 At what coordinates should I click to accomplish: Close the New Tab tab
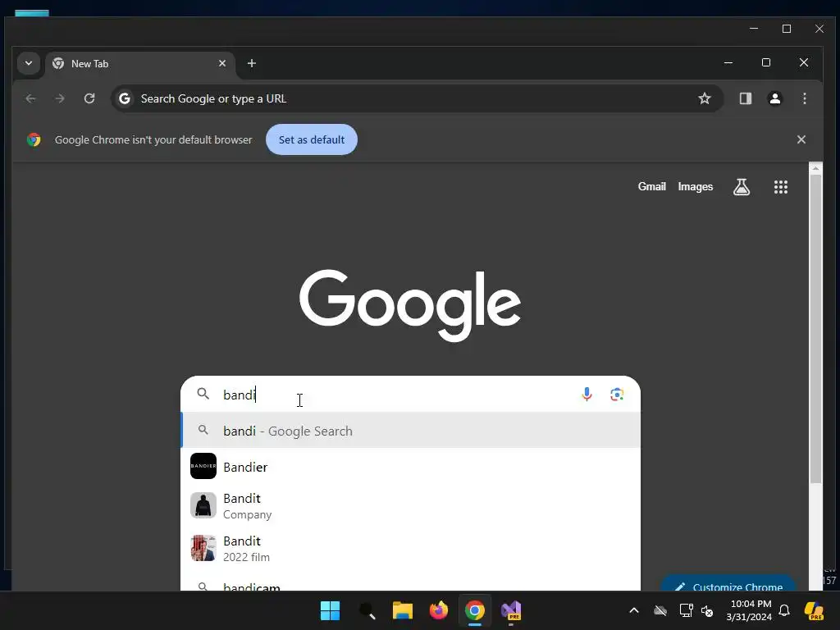pyautogui.click(x=222, y=63)
